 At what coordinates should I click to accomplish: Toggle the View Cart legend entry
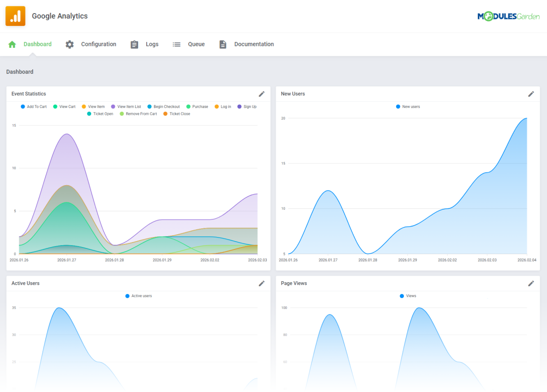[x=64, y=107]
